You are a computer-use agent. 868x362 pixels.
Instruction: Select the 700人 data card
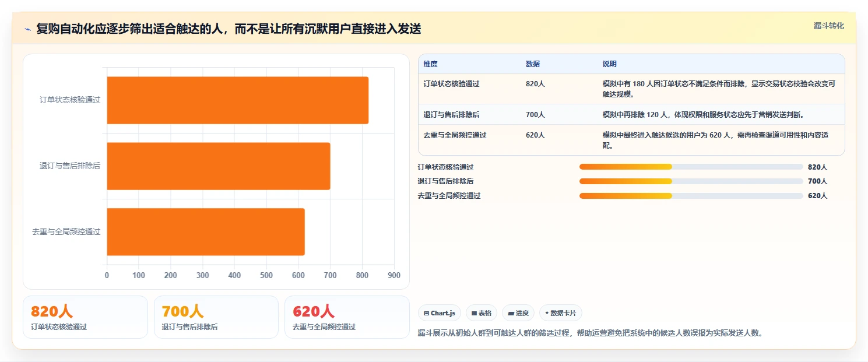pos(216,317)
